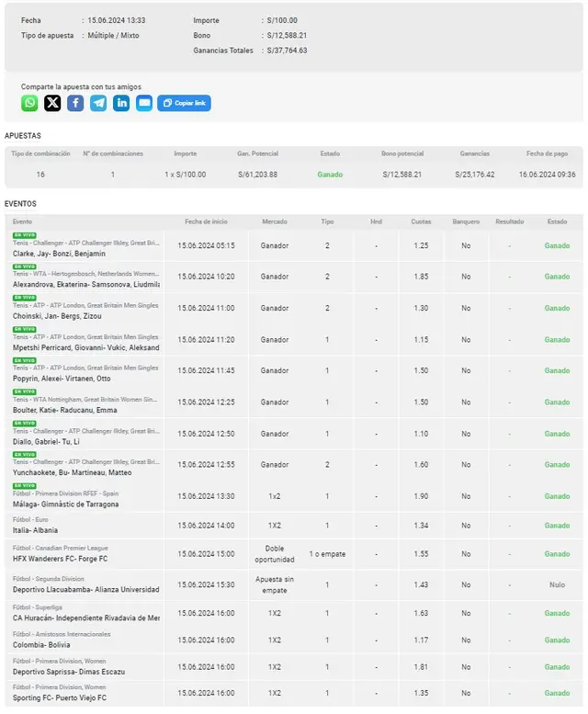Share the bet on X (Twitter)

coord(53,103)
